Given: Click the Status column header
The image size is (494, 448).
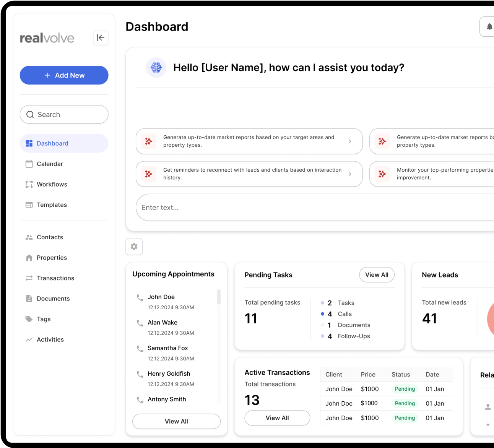Looking at the screenshot, I should 401,375.
